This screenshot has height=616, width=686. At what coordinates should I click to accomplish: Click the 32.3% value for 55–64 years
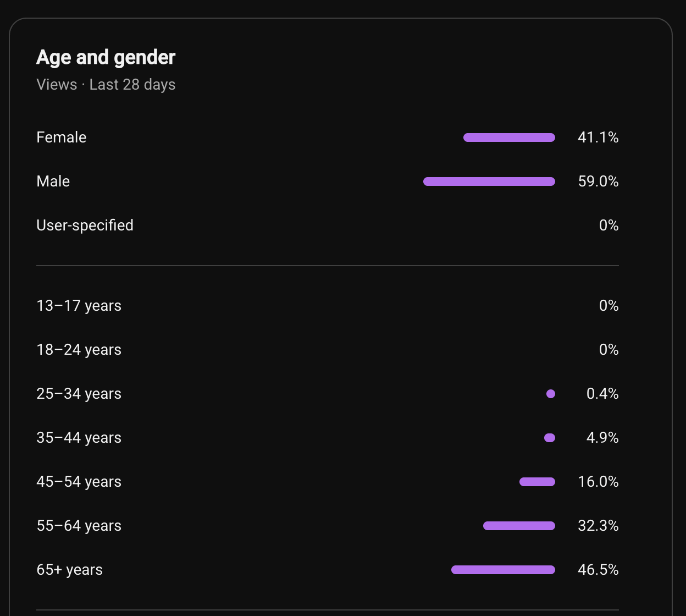coord(598,526)
